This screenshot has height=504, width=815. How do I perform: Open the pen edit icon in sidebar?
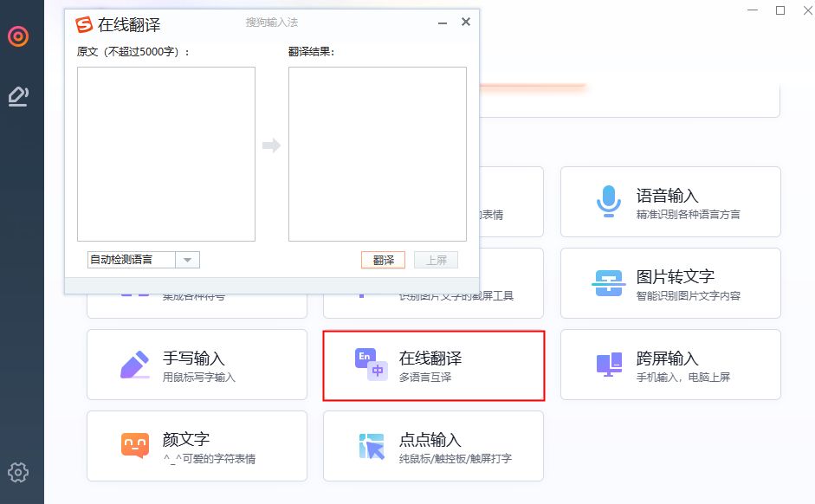(18, 97)
